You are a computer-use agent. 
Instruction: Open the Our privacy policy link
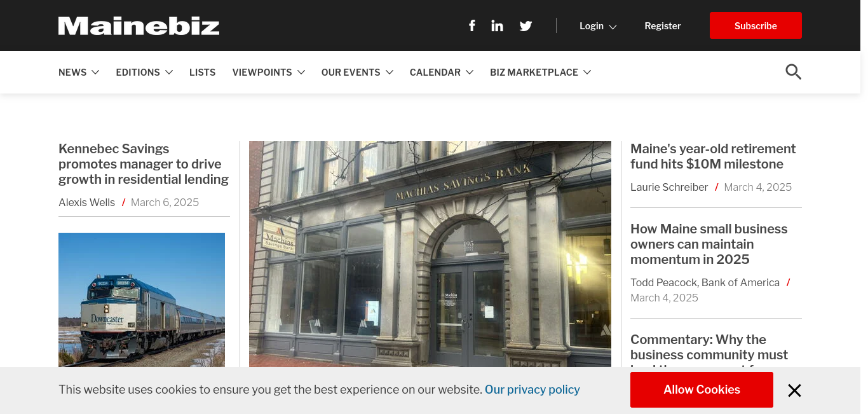pos(532,390)
